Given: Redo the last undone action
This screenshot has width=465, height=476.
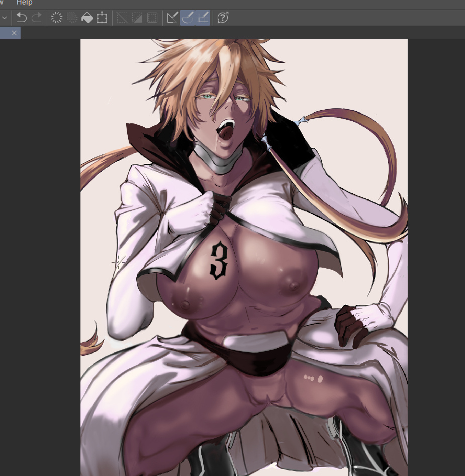Looking at the screenshot, I should tap(37, 18).
